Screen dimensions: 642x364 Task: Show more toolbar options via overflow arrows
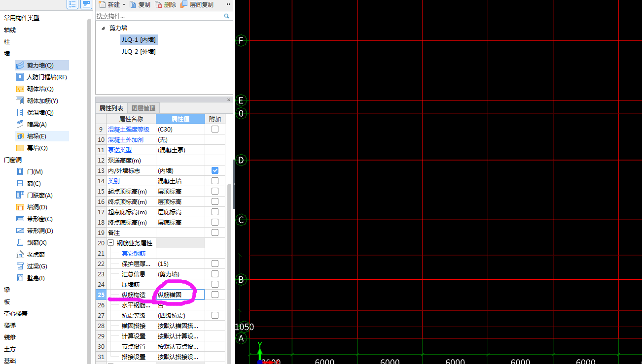click(x=228, y=4)
